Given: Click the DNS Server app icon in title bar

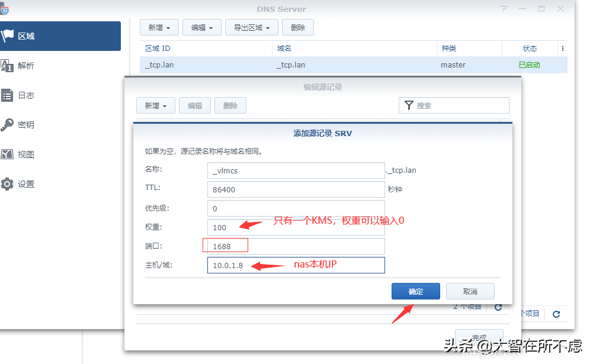Looking at the screenshot, I should tap(4, 9).
